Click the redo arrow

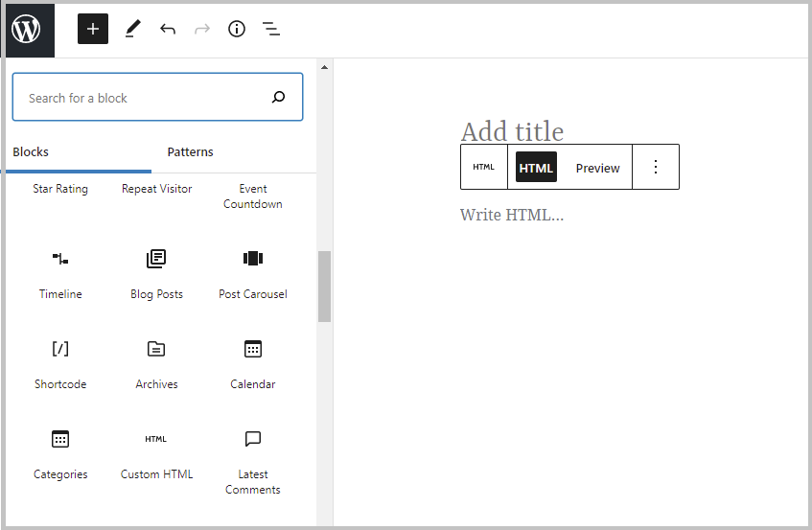(202, 29)
